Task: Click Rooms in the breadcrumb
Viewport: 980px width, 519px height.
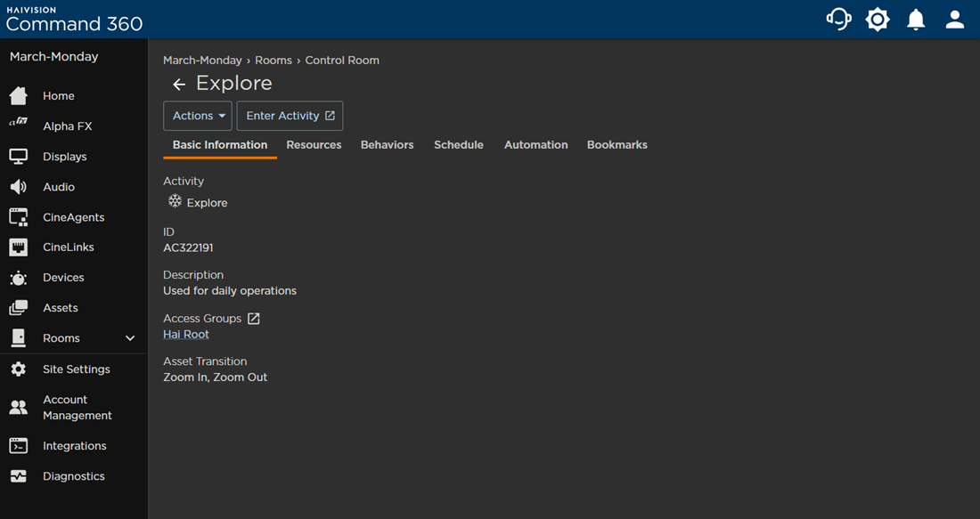Action: point(274,61)
